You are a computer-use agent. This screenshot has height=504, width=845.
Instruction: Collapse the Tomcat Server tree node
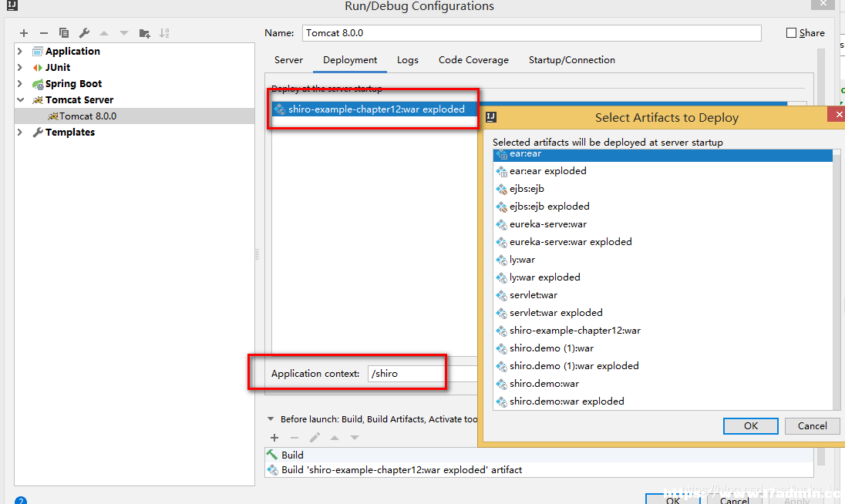click(x=21, y=99)
